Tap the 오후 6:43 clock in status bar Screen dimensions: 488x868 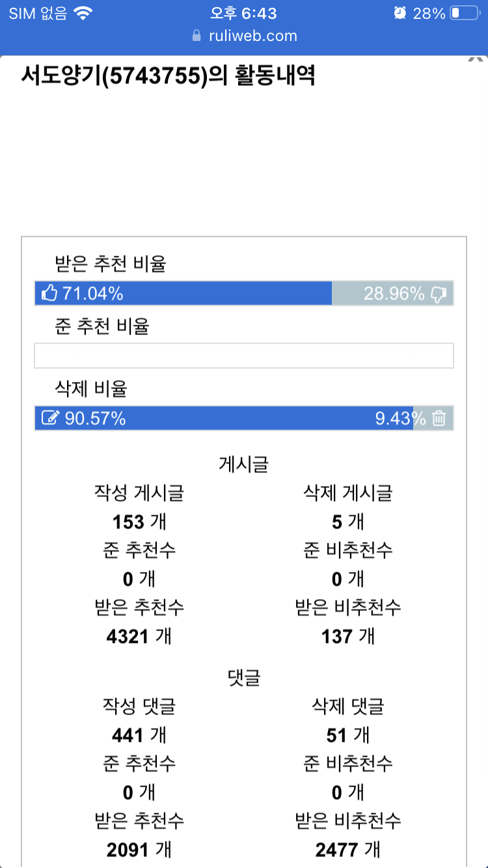pyautogui.click(x=244, y=13)
